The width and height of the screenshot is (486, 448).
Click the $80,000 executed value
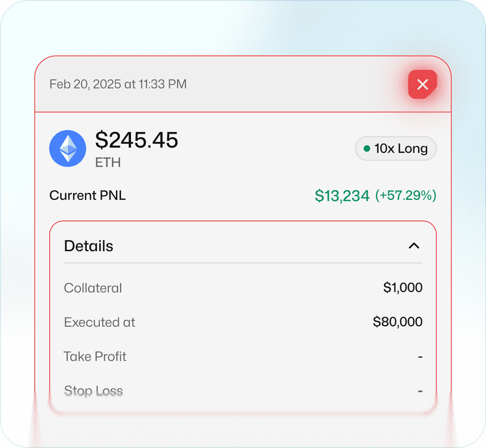click(x=398, y=322)
